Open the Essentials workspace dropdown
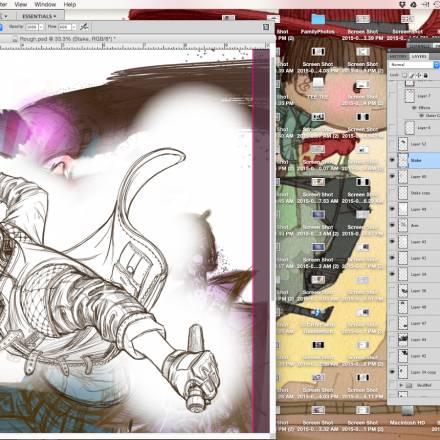The width and height of the screenshot is (440, 440). pyautogui.click(x=39, y=16)
